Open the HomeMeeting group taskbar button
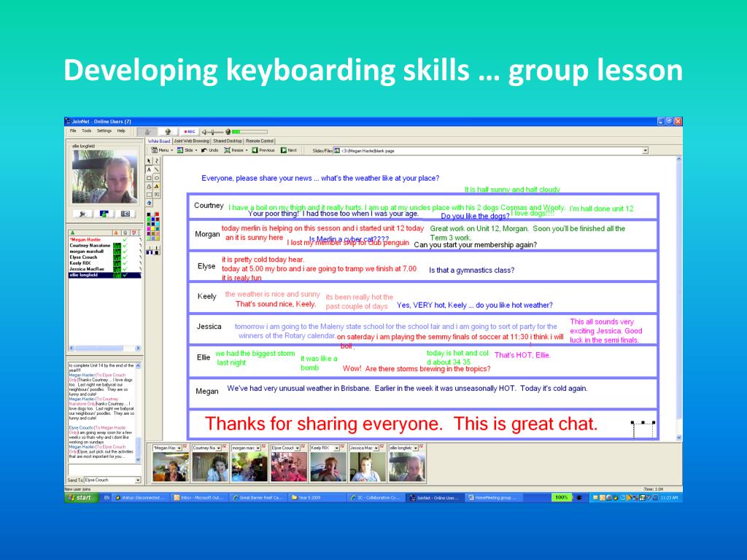Screen dimensions: 747x560 (493, 497)
